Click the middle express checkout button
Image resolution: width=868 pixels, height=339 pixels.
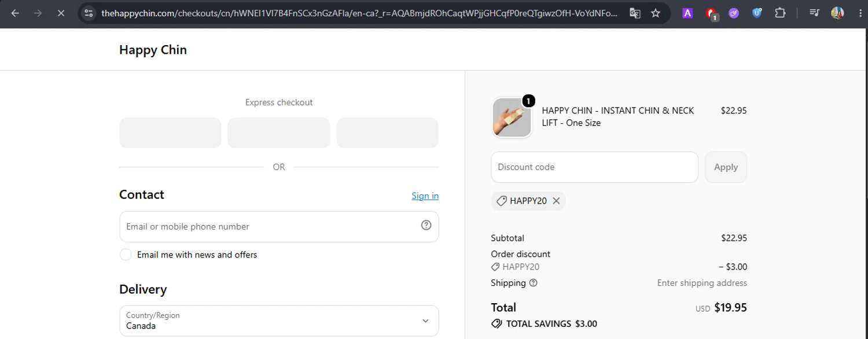pos(279,132)
